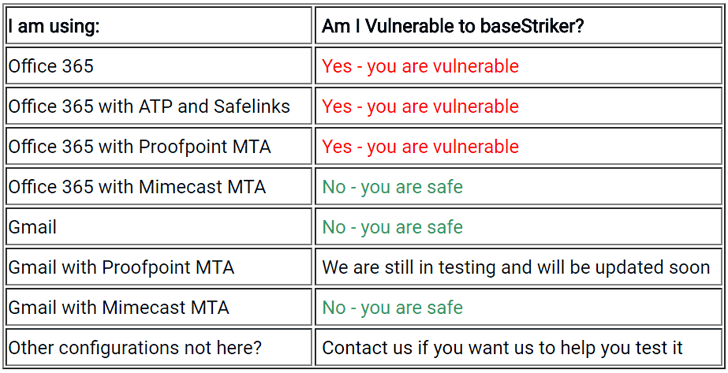Click safe result for Gmail with Mimecast MTA

coord(392,308)
